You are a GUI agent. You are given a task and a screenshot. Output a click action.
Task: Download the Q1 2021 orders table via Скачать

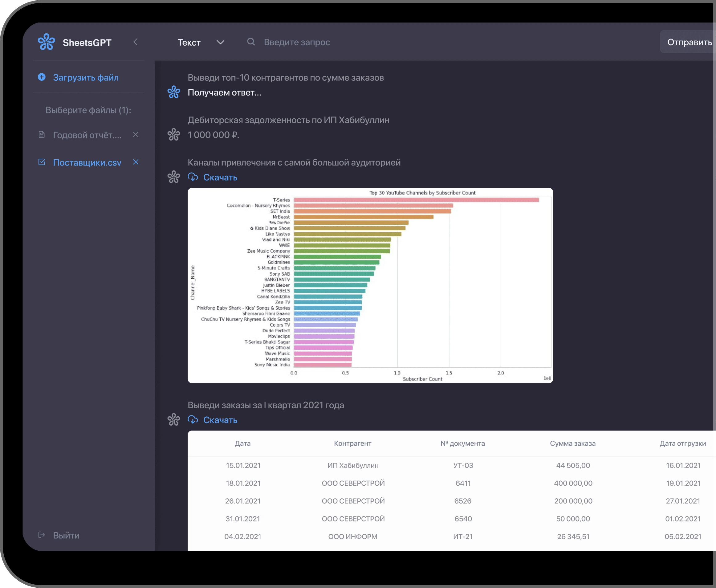pyautogui.click(x=220, y=420)
